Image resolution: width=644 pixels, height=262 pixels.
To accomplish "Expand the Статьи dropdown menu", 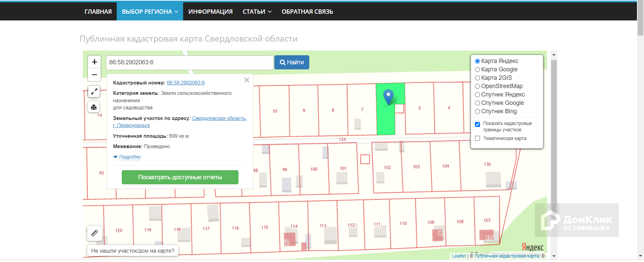I will [257, 12].
